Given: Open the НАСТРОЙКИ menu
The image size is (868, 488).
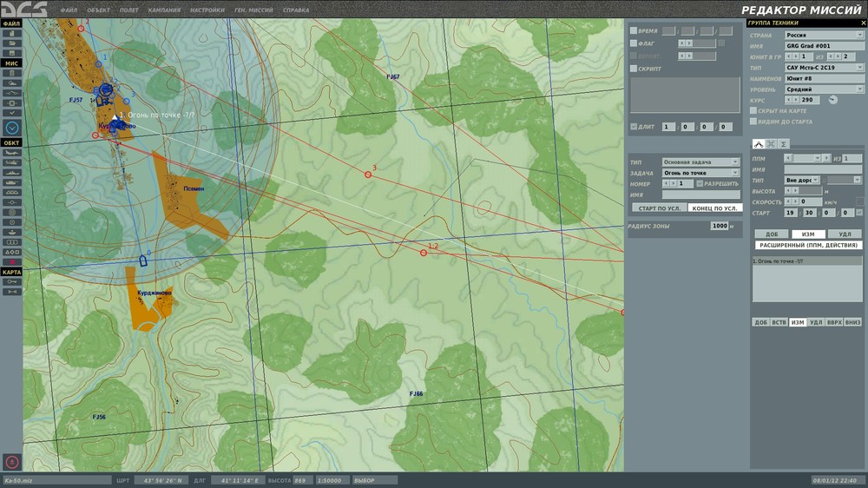Looking at the screenshot, I should tap(207, 10).
